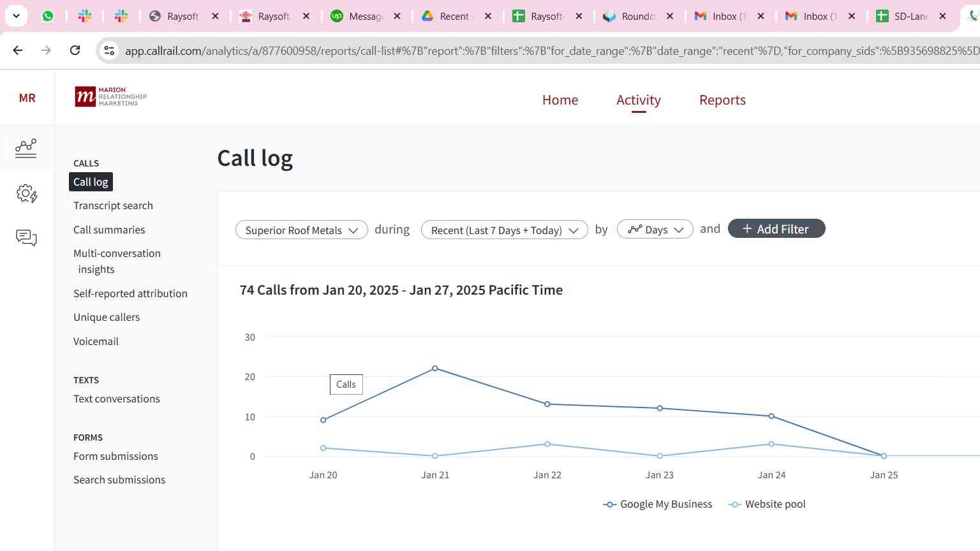This screenshot has height=551, width=980.
Task: Open Multi-conversation insights
Action: pos(117,261)
